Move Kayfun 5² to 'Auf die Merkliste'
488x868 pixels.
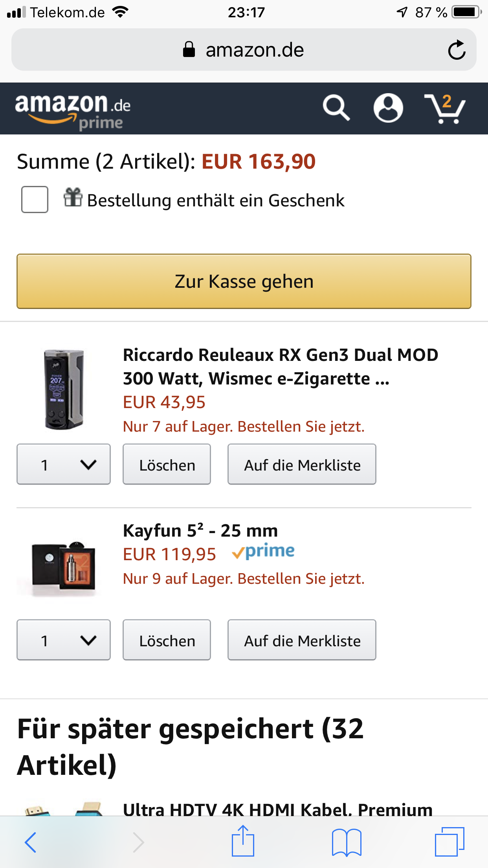pos(302,640)
